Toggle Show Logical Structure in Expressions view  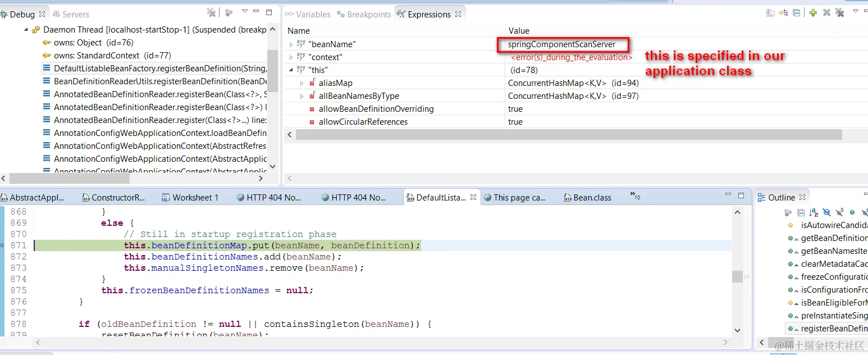[x=784, y=12]
